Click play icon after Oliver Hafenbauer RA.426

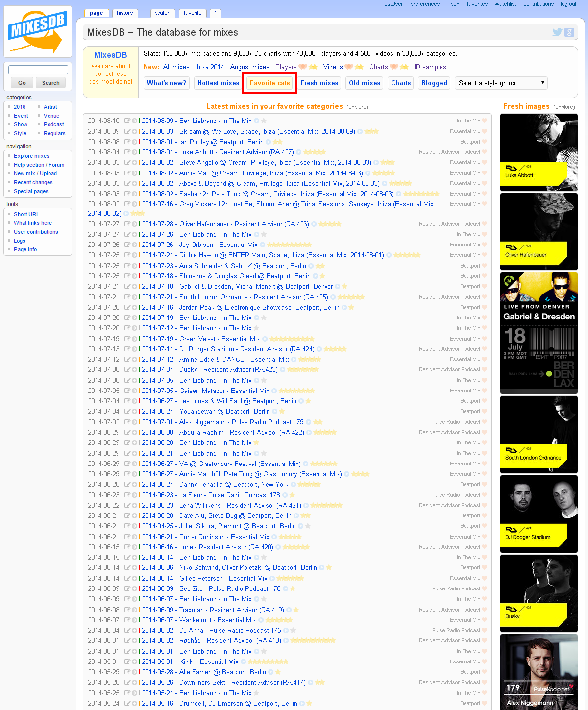(x=314, y=224)
